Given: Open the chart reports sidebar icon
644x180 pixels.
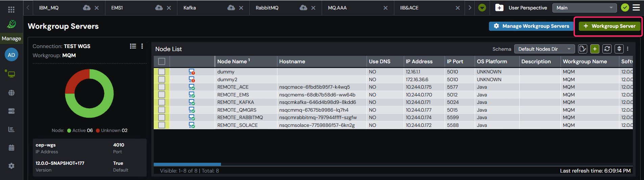Looking at the screenshot, I should pos(11,129).
